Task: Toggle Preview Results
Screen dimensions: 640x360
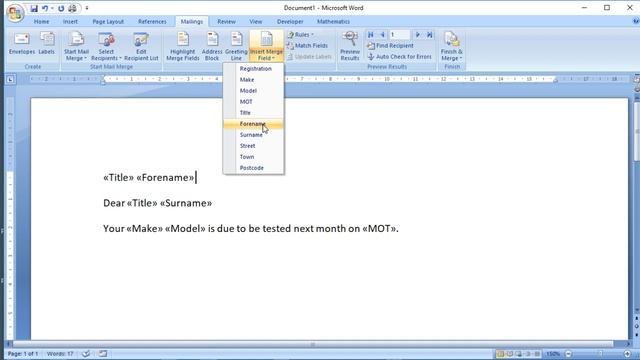Action: point(350,46)
